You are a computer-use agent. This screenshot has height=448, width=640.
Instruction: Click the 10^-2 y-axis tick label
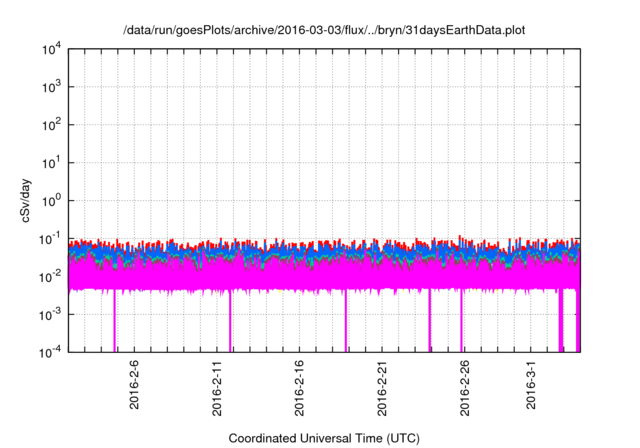point(50,276)
